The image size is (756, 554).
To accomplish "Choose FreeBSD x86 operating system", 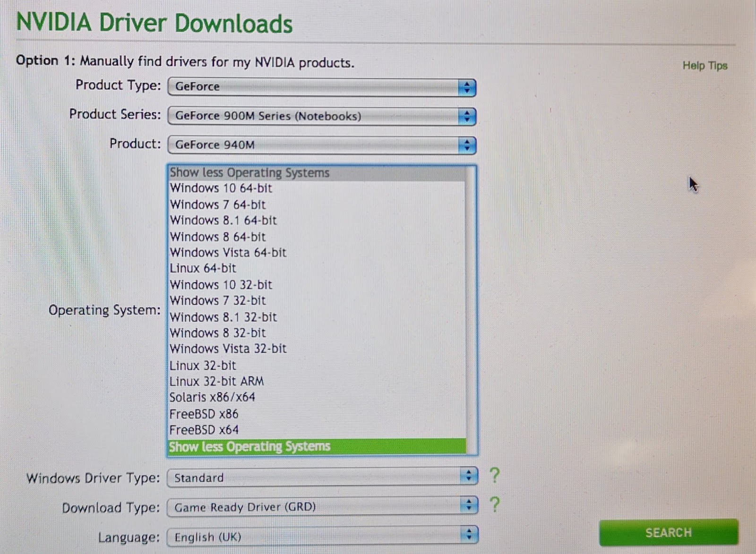I will pos(317,414).
